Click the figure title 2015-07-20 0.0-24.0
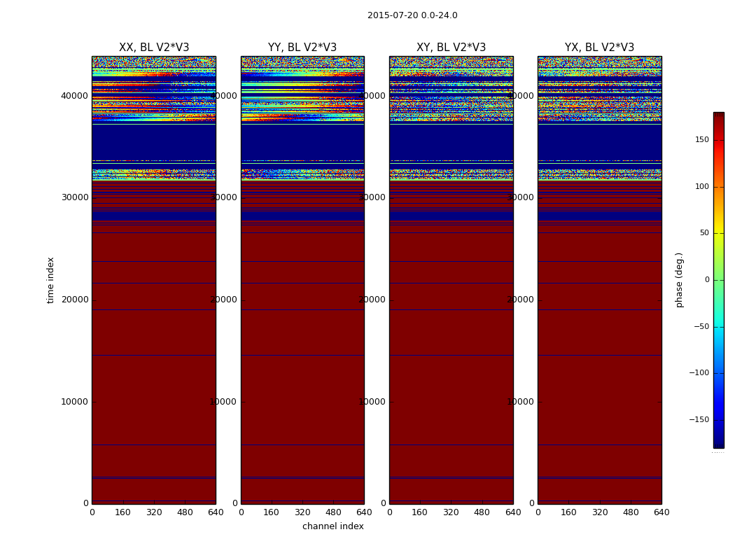 click(x=412, y=15)
